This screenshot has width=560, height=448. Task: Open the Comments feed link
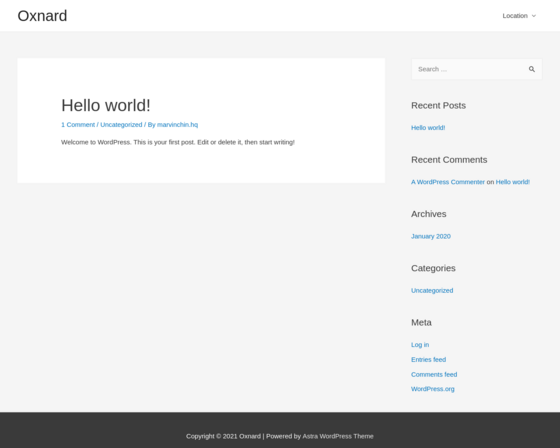click(434, 374)
